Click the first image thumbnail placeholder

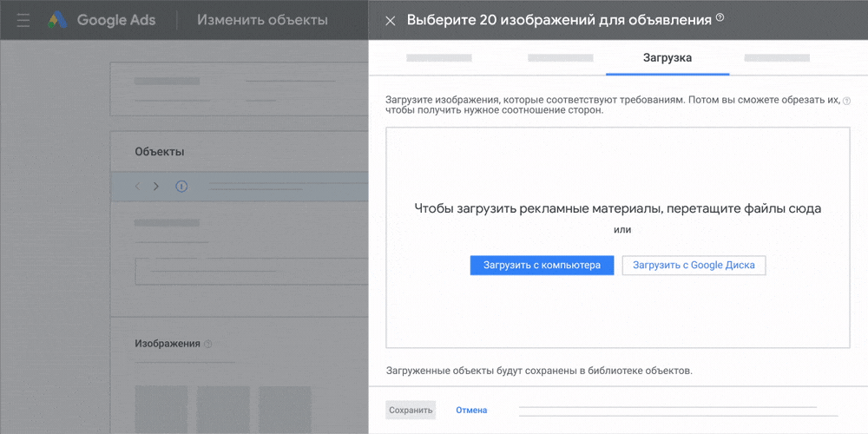(x=161, y=410)
